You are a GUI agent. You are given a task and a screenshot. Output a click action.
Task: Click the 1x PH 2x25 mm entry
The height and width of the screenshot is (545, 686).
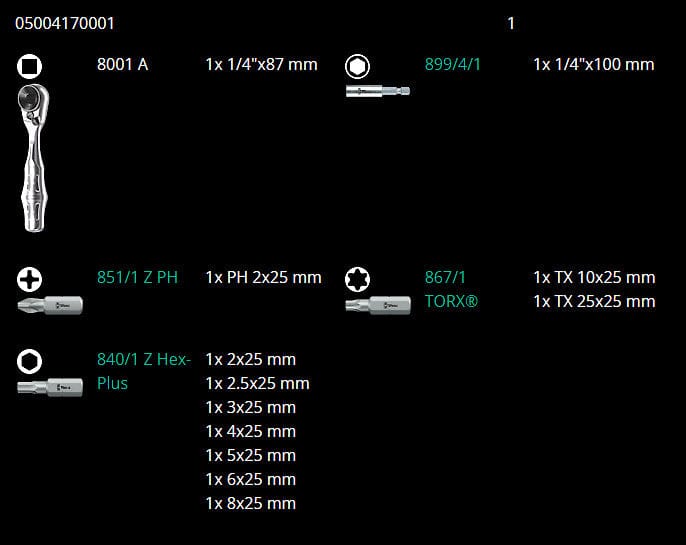[263, 277]
